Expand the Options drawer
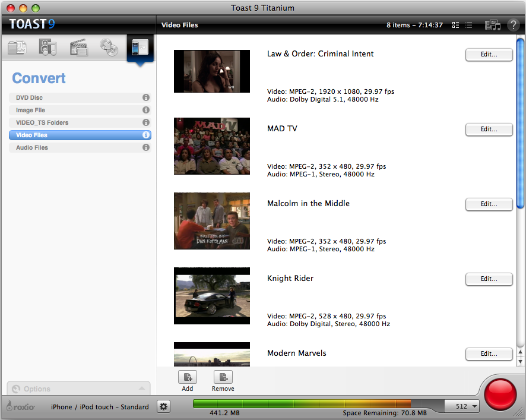Viewport: 526px width, 420px height. pyautogui.click(x=78, y=389)
